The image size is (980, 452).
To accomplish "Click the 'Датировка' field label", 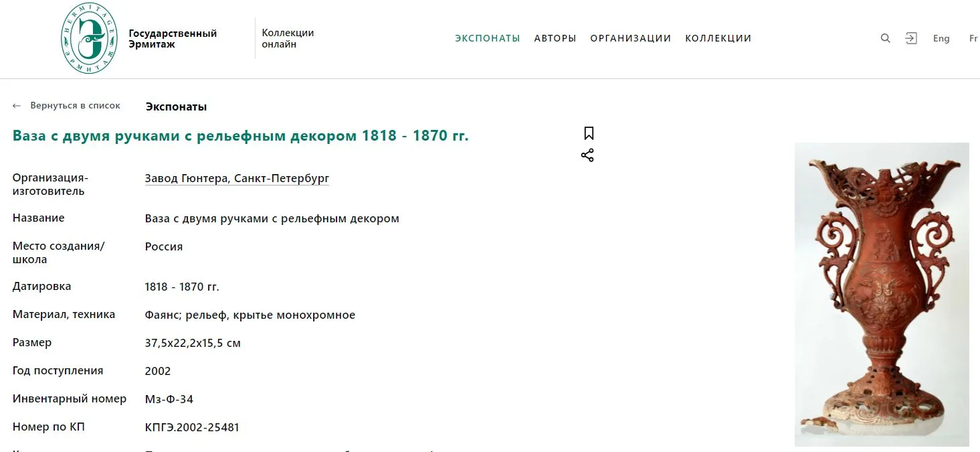I will click(41, 287).
